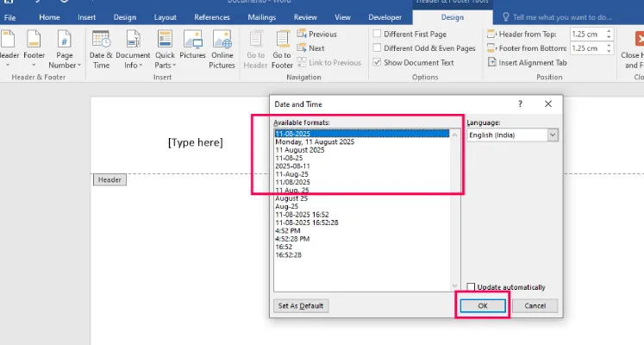
Task: Click OK in the Date and Time dialog
Action: [483, 305]
